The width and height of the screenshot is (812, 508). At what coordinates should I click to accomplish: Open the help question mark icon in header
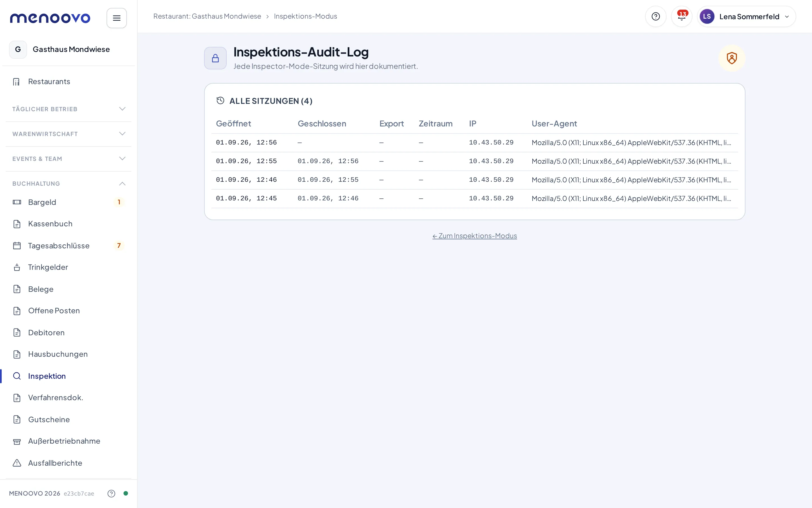point(655,16)
